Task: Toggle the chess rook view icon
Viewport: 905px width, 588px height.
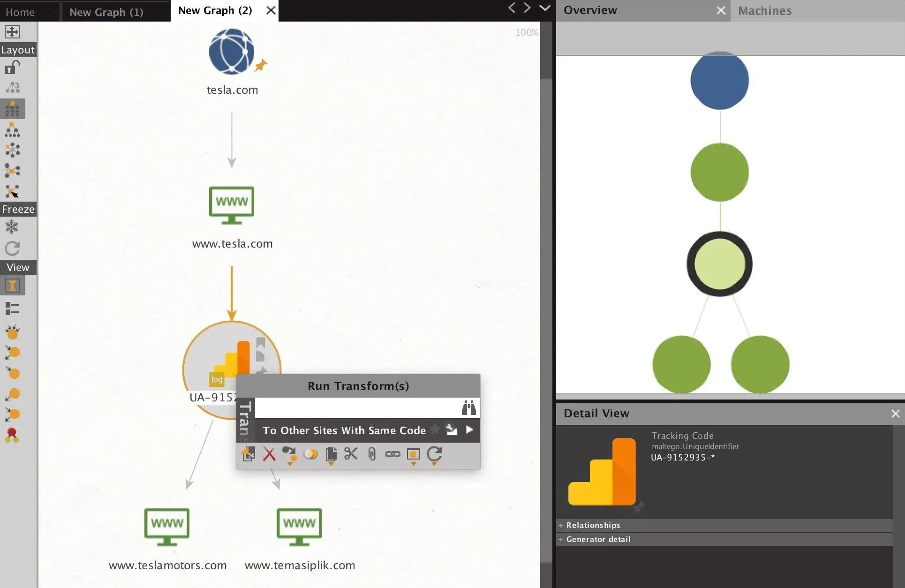Action: pyautogui.click(x=12, y=285)
